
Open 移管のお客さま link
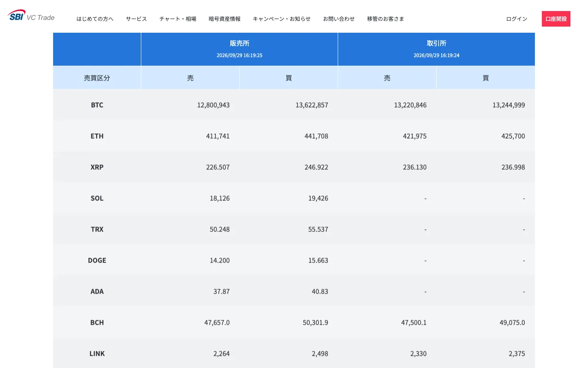tap(385, 19)
